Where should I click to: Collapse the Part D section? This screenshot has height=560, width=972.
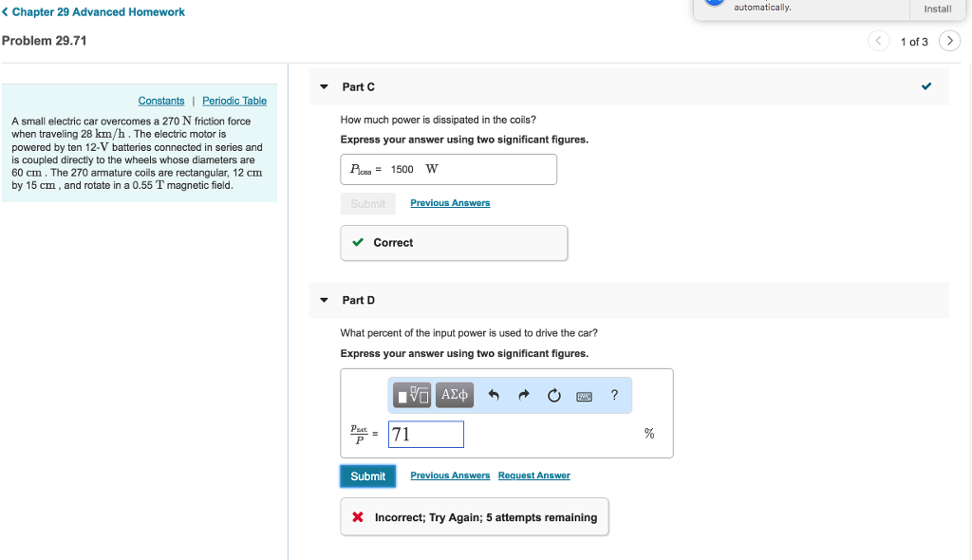point(324,300)
